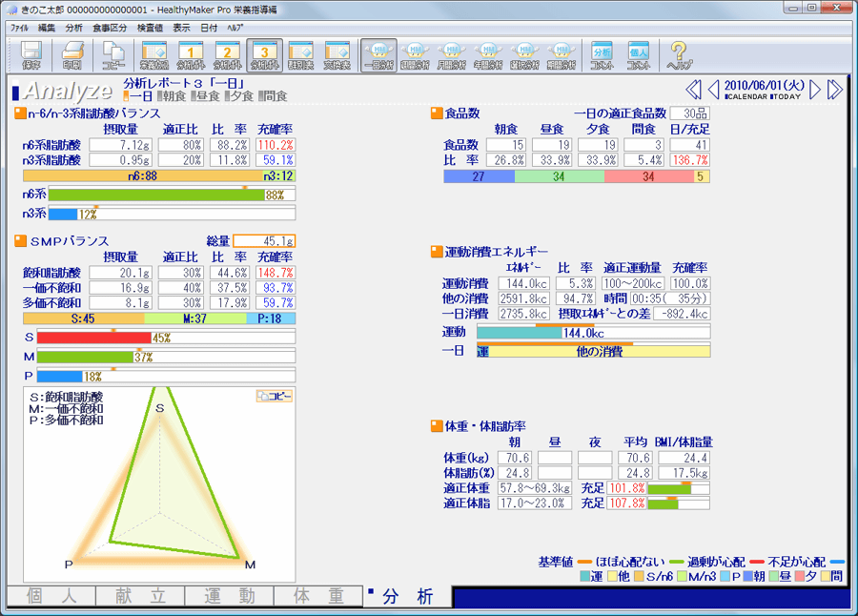Screen dimensions: 858x616
Task: Open the 検査値 menu
Action: click(x=150, y=28)
